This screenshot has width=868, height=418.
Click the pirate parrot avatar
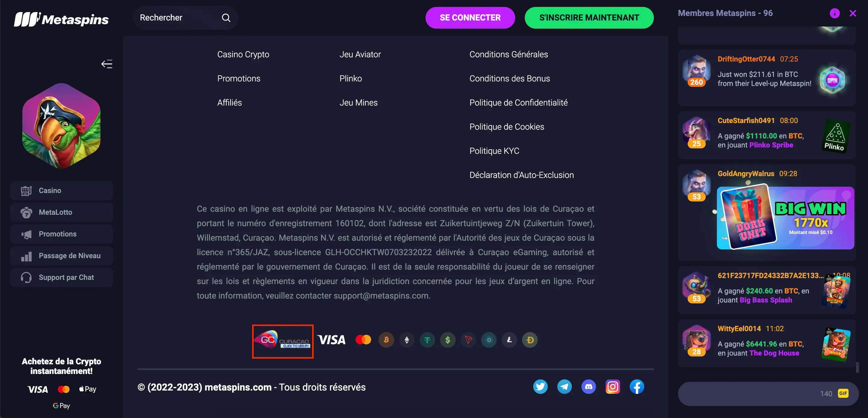coord(61,126)
